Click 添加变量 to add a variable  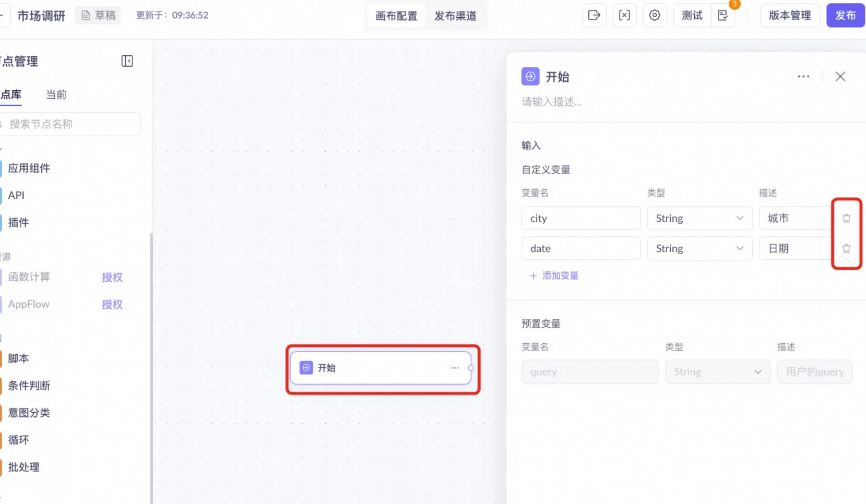tap(554, 275)
